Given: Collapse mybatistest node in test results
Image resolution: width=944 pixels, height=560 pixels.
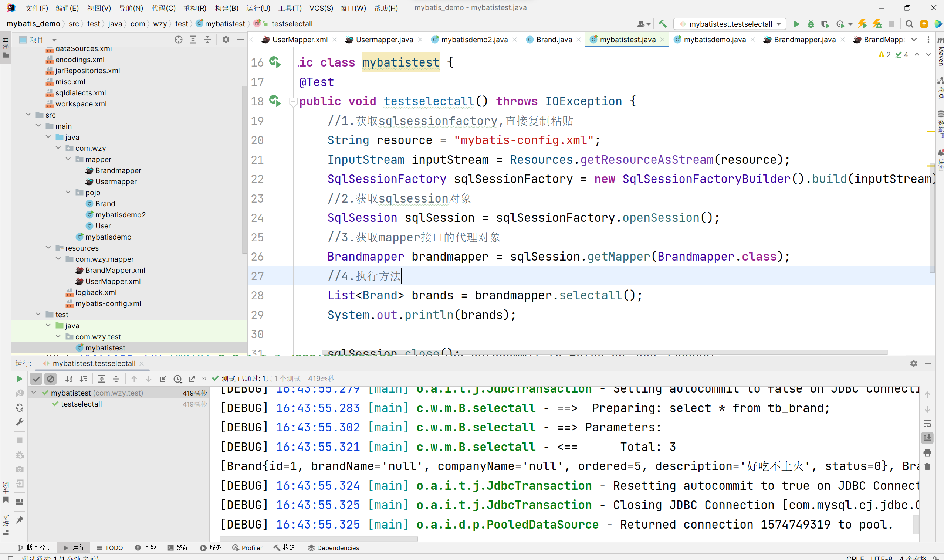Looking at the screenshot, I should [x=34, y=393].
